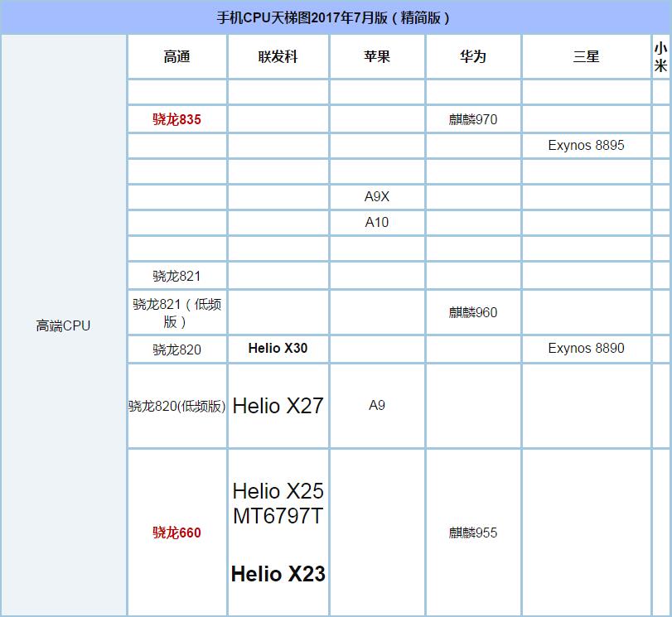Select the 华为 column header
672x617 pixels.
[x=472, y=55]
